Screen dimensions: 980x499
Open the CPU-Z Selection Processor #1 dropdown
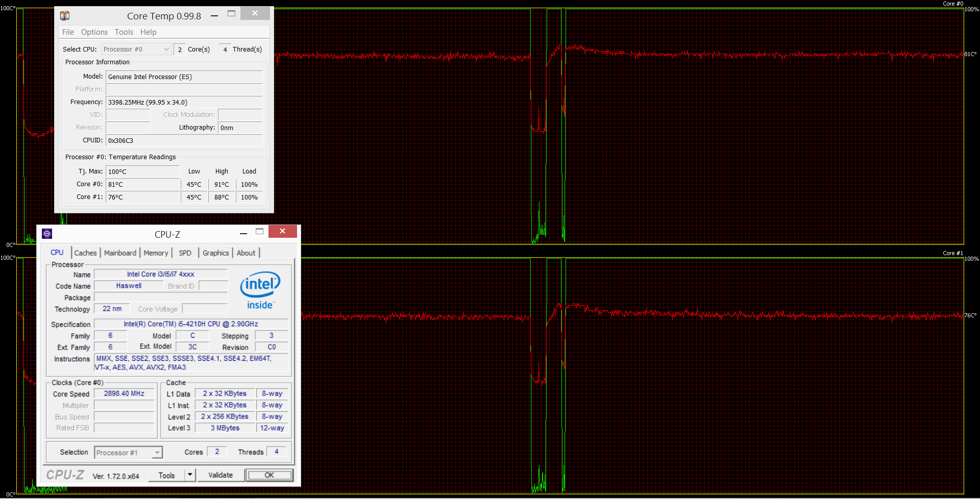pos(128,453)
